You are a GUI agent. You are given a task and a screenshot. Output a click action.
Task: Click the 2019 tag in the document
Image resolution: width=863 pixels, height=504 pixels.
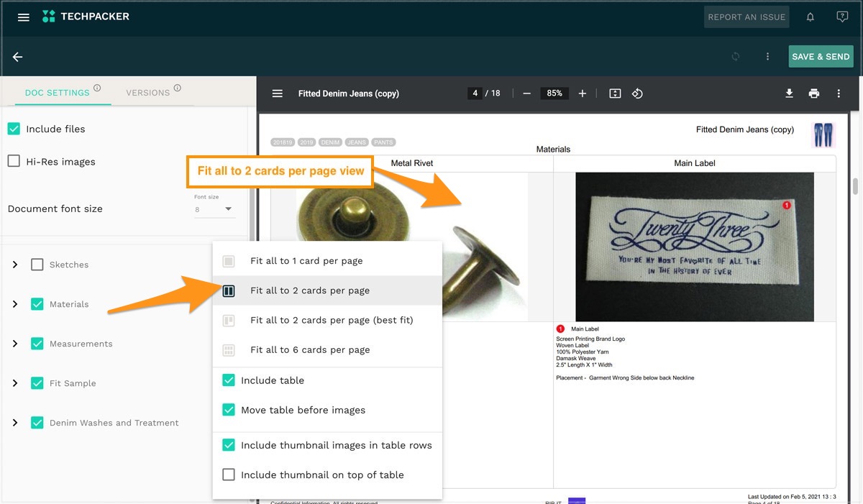click(x=307, y=142)
